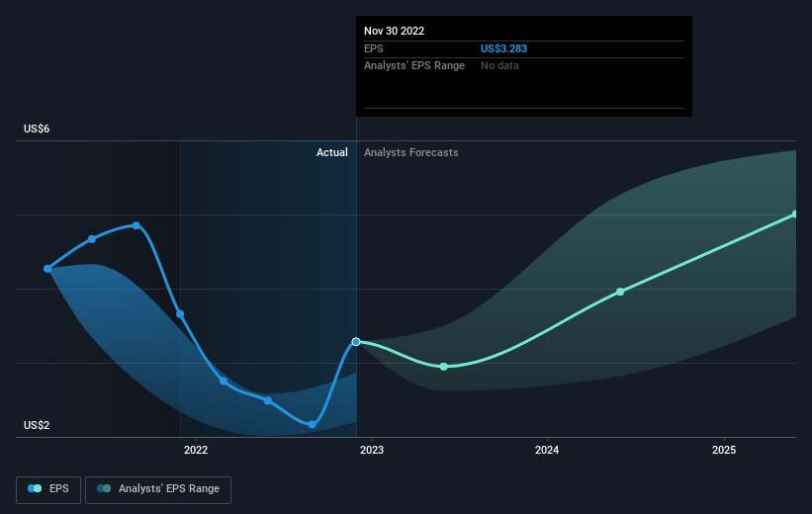Click the 'Nov 30 2022' tooltip date

[x=394, y=31]
